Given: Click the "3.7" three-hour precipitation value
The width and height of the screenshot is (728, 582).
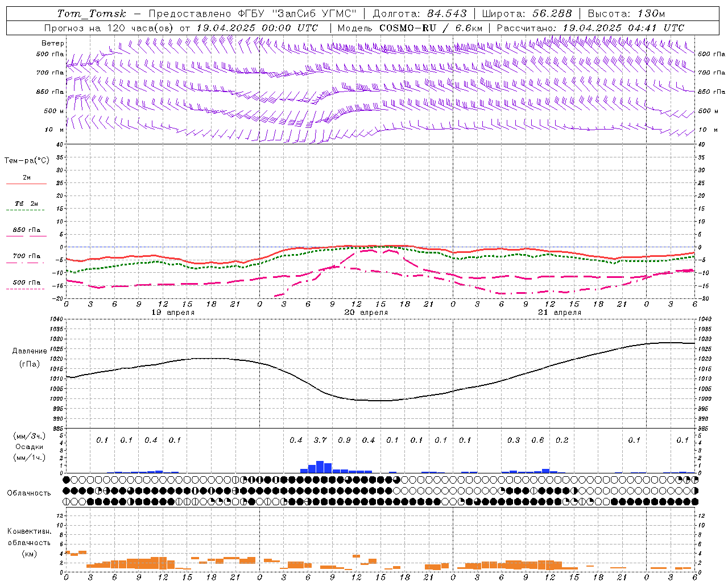Looking at the screenshot, I should [x=320, y=440].
